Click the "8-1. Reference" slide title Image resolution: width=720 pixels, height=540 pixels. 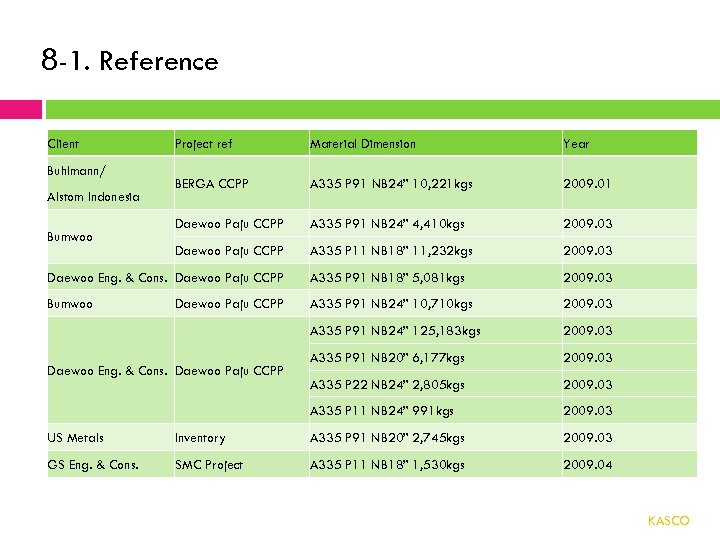click(x=130, y=61)
